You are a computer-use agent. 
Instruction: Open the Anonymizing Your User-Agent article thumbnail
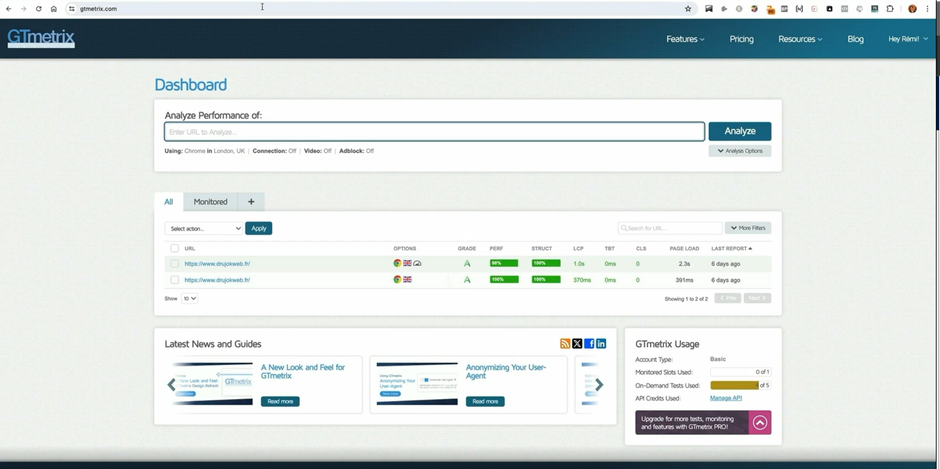[x=417, y=384]
